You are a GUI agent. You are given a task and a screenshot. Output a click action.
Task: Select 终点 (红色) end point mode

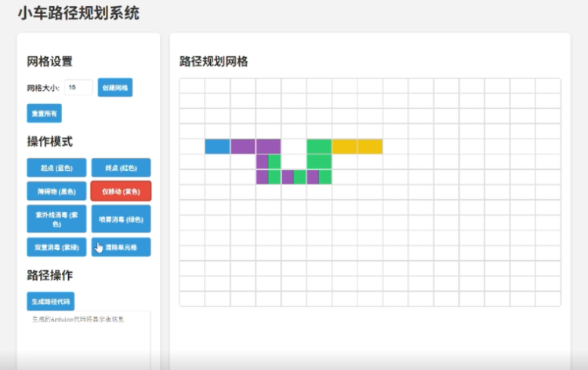click(x=121, y=168)
